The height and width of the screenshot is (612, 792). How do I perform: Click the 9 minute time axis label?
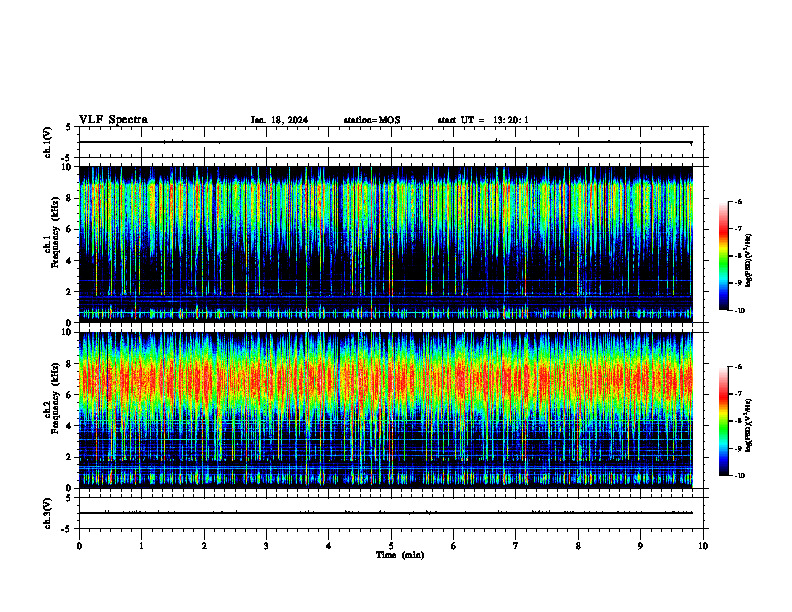pyautogui.click(x=640, y=546)
